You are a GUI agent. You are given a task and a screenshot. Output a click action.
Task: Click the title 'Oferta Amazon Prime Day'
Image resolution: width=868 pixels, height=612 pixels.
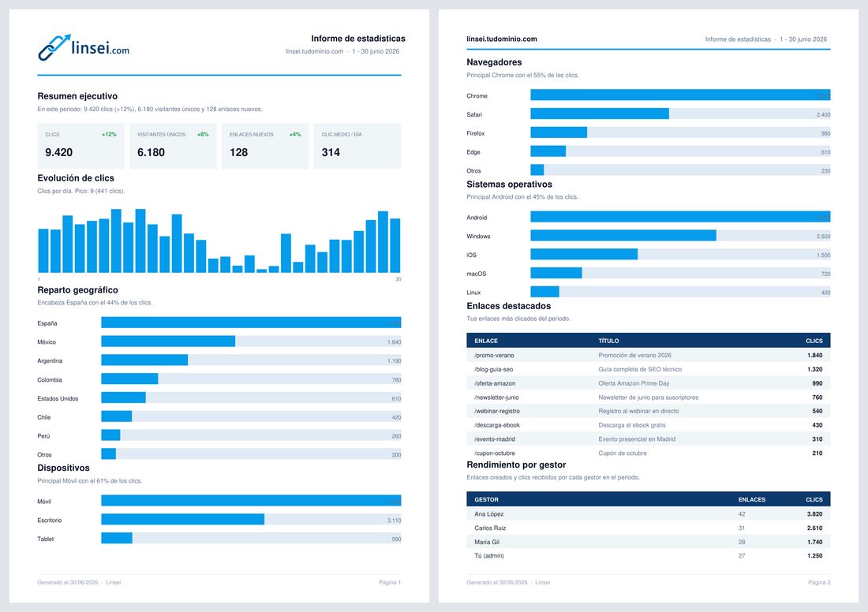pyautogui.click(x=634, y=383)
